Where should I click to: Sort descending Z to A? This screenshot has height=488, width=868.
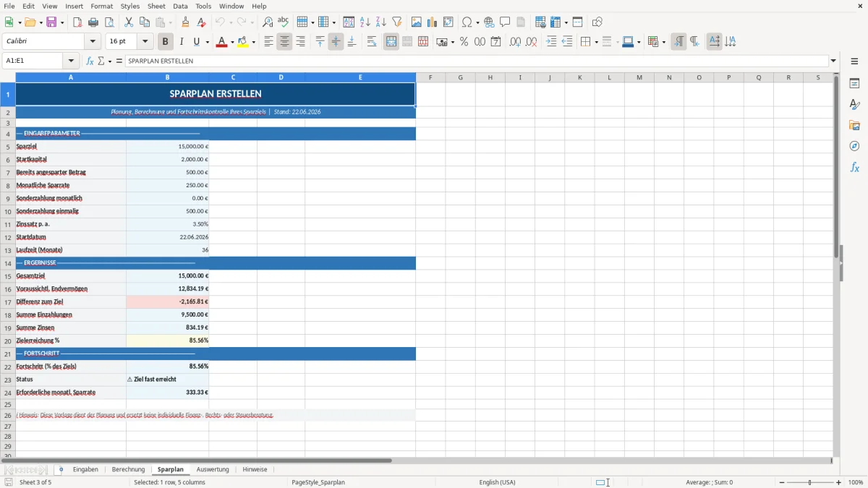tap(381, 22)
